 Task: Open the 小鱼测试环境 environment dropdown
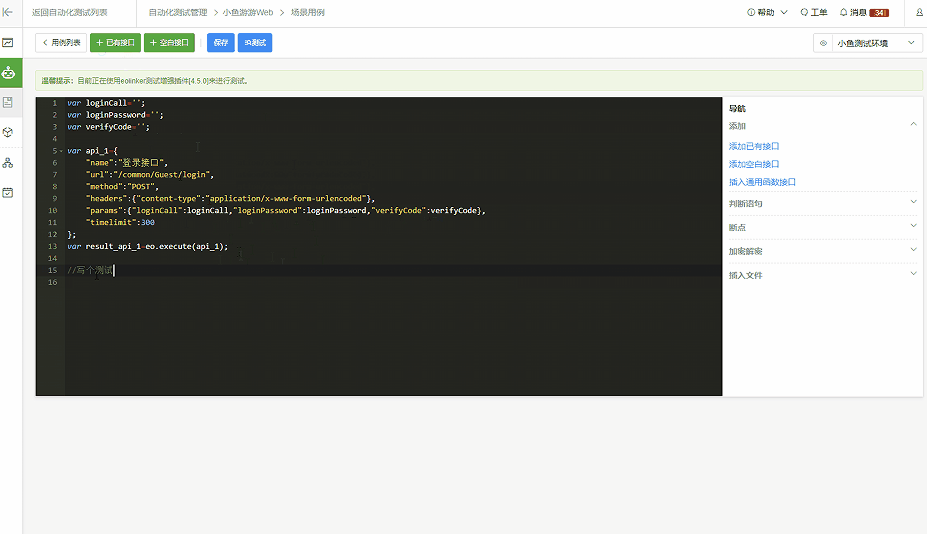[876, 43]
